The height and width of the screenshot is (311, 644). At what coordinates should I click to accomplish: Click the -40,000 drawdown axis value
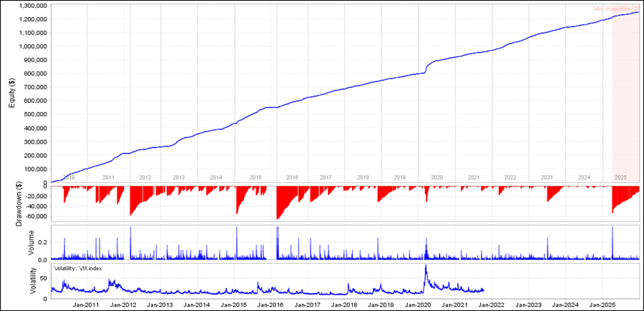pyautogui.click(x=37, y=206)
